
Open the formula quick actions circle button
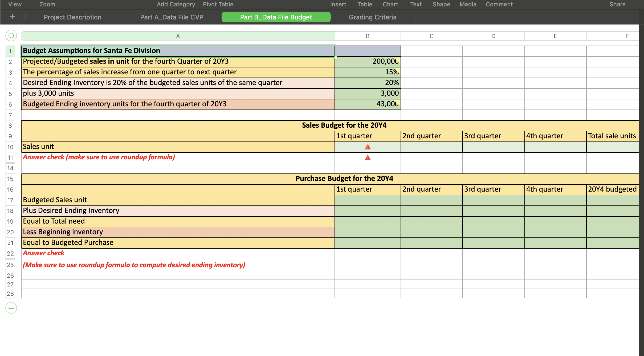click(11, 35)
